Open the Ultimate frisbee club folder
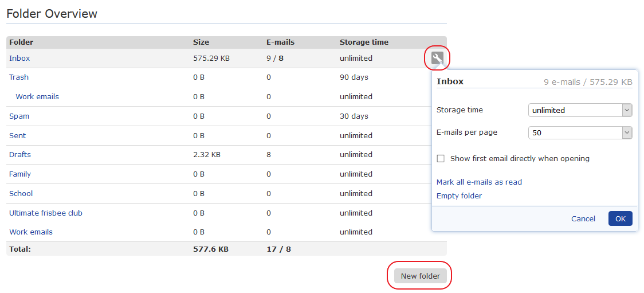The image size is (644, 293). click(46, 213)
